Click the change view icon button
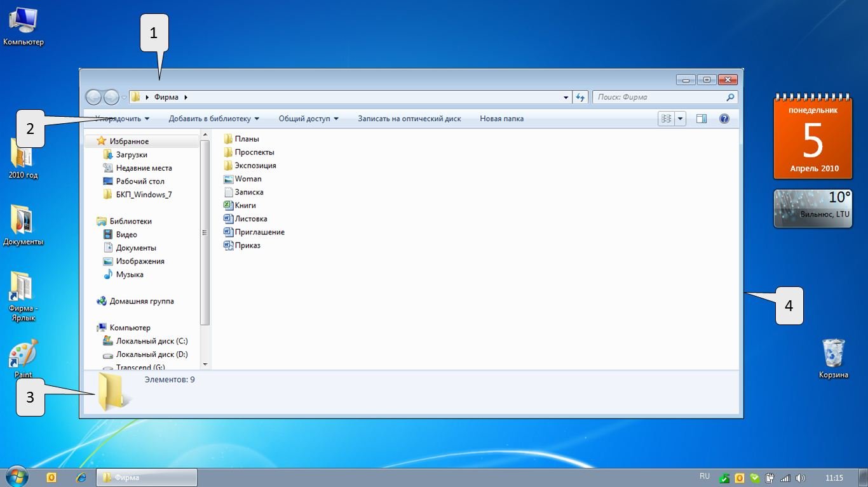This screenshot has height=487, width=868. pos(666,119)
